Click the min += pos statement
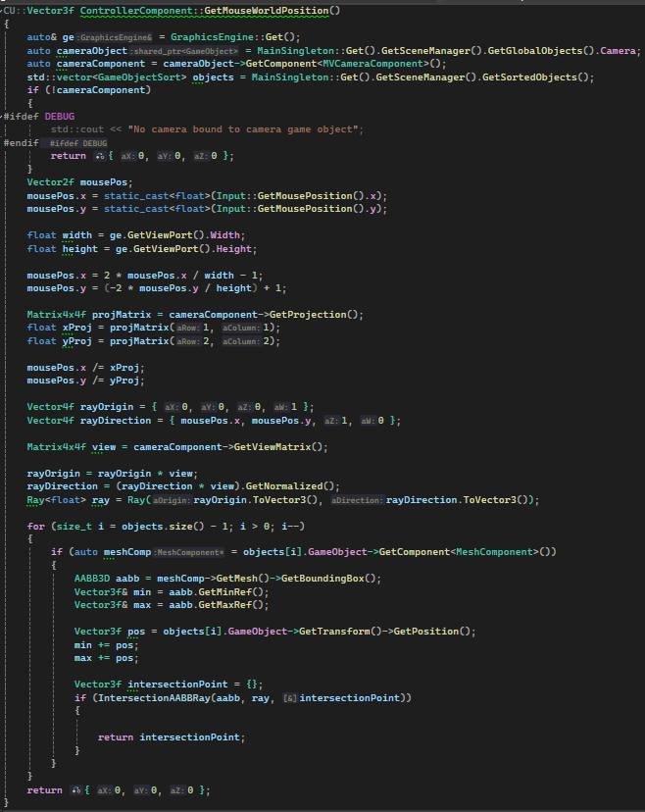The image size is (645, 812). [106, 645]
